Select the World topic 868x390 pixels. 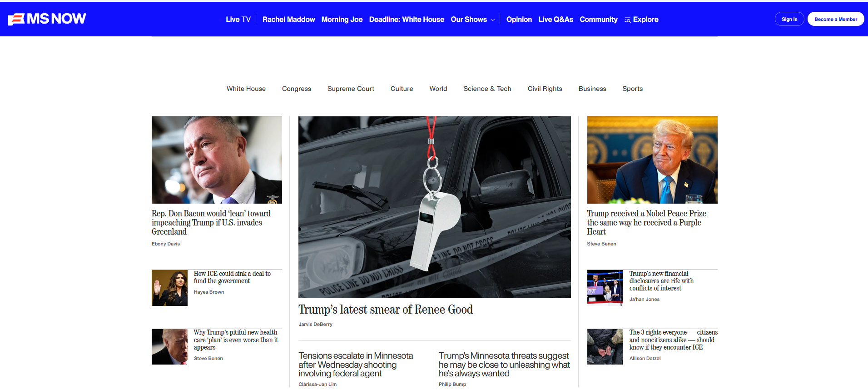438,89
